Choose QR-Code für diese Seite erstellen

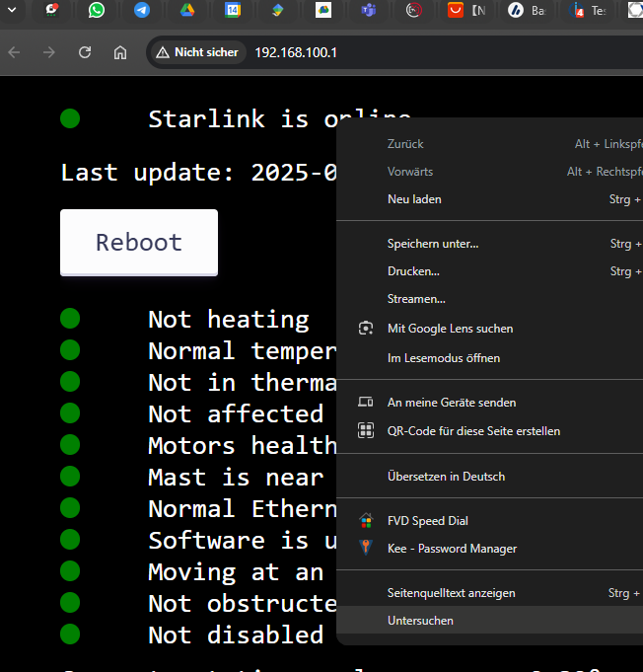coord(489,431)
